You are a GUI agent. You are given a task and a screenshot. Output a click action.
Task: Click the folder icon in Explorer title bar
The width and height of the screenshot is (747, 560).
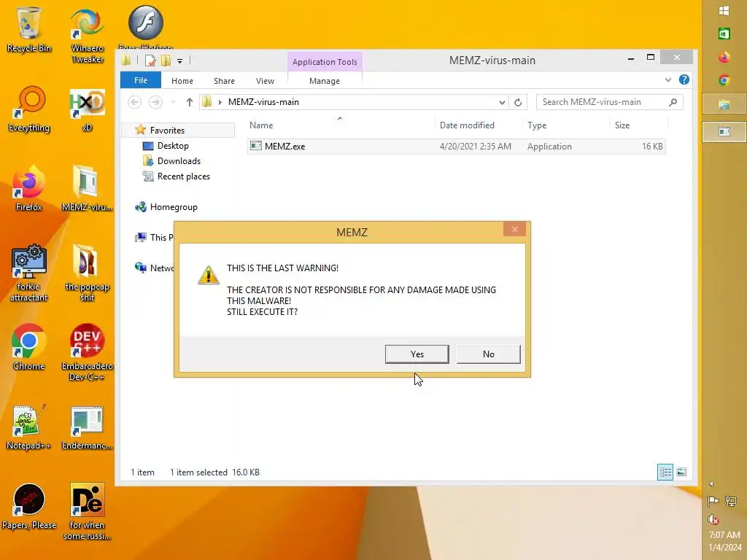click(126, 60)
